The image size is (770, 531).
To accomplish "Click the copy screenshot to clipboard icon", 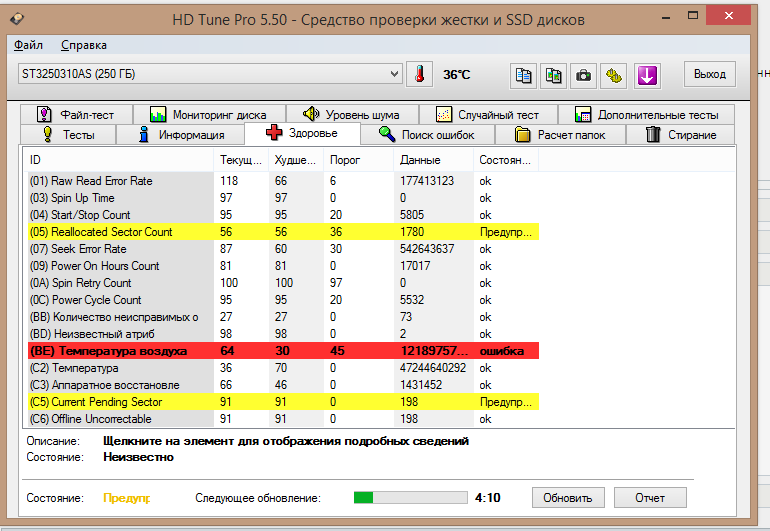I will [x=553, y=76].
